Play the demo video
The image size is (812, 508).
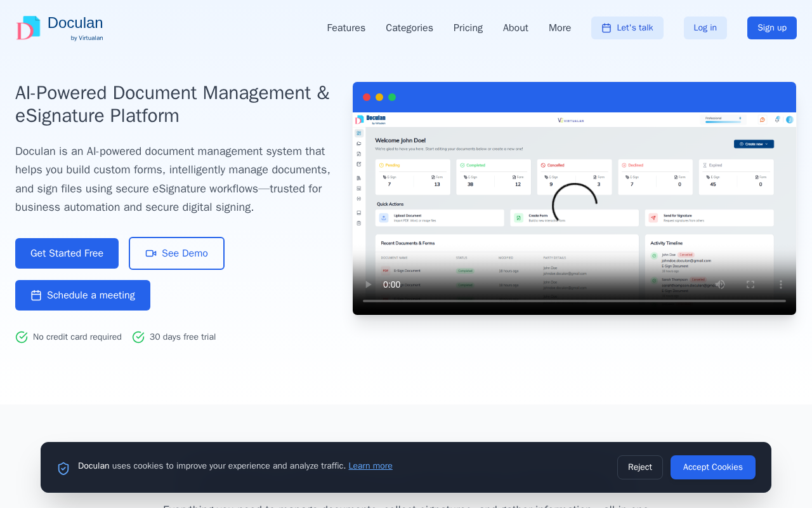(368, 284)
